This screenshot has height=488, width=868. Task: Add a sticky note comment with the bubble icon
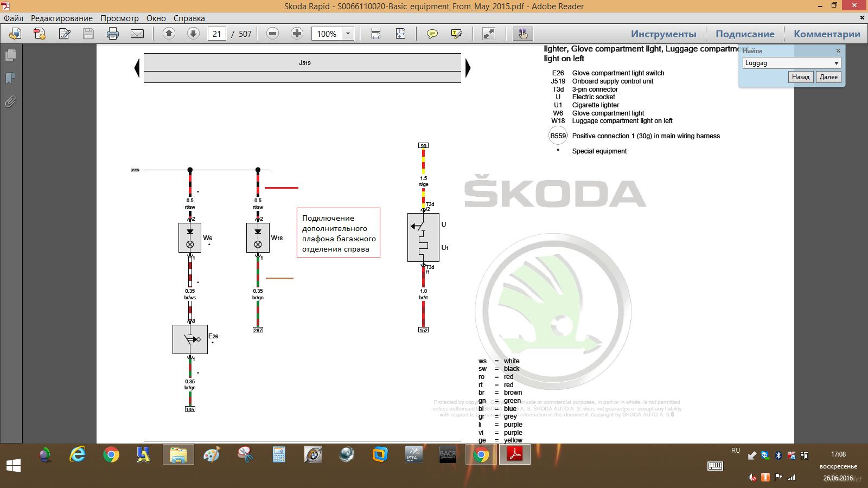click(x=432, y=34)
